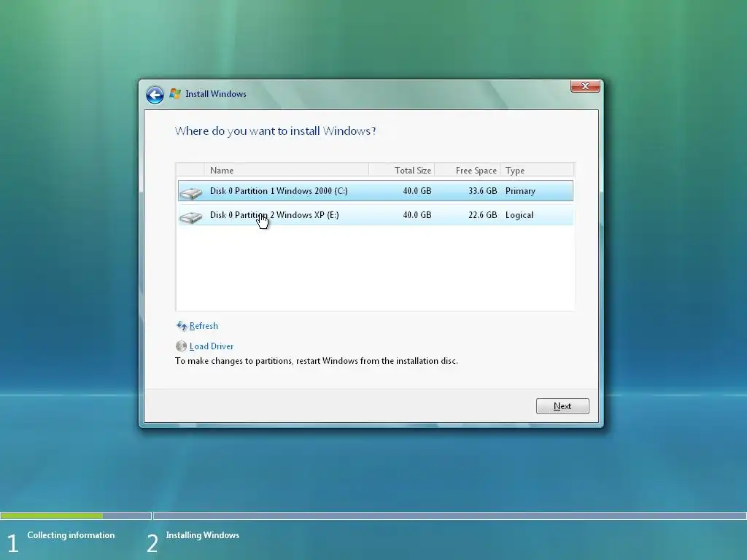The height and width of the screenshot is (560, 747).
Task: Select Disk 0 Partition 2 Windows XP (E:)
Action: (x=376, y=215)
